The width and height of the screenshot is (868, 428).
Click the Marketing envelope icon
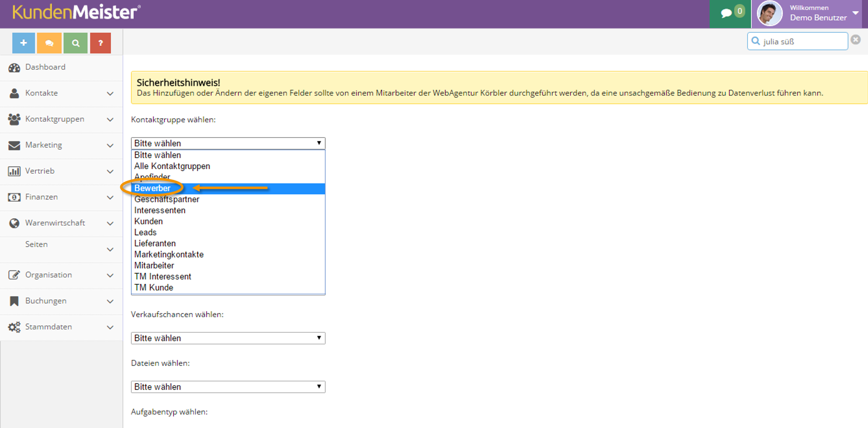14,145
